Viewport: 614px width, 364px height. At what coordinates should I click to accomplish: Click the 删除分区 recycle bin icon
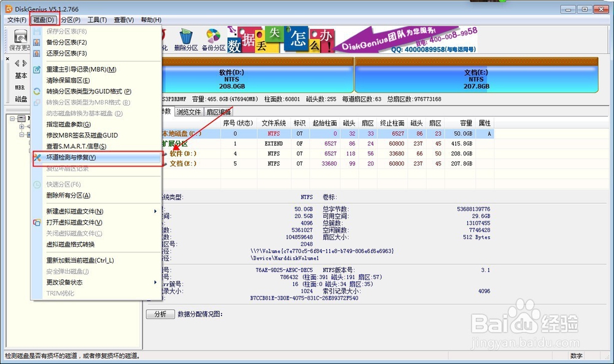[x=187, y=36]
